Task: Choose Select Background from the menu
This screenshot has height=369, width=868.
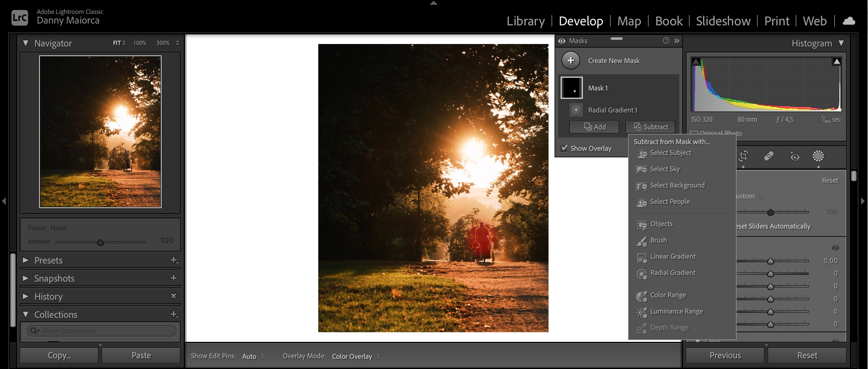Action: [x=677, y=185]
